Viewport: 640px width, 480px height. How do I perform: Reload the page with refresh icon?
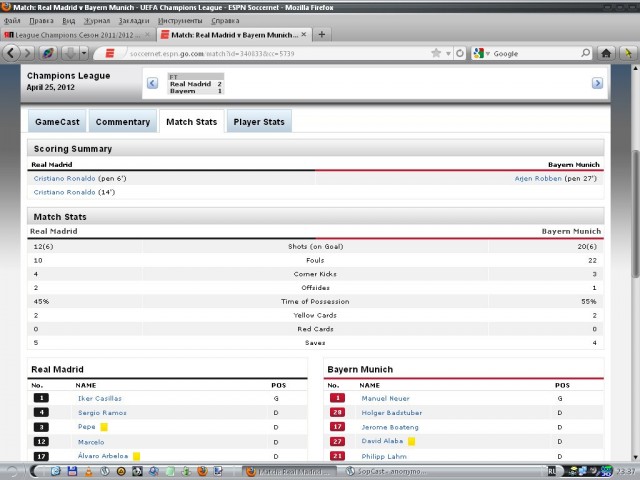click(460, 53)
